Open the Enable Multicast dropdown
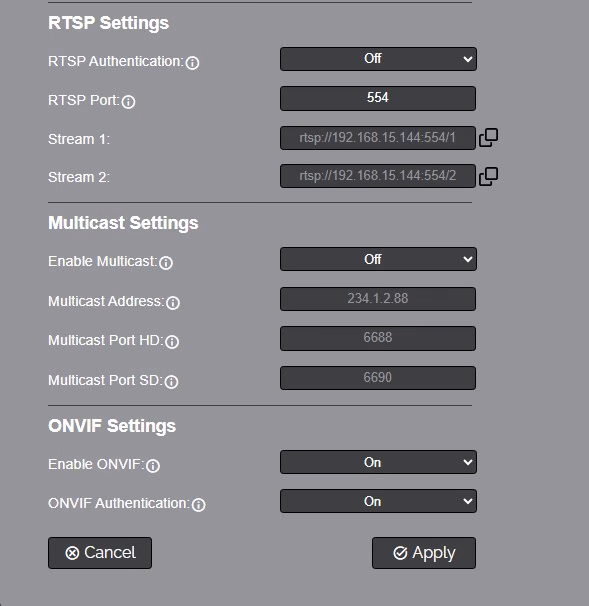This screenshot has height=606, width=589. tap(378, 259)
